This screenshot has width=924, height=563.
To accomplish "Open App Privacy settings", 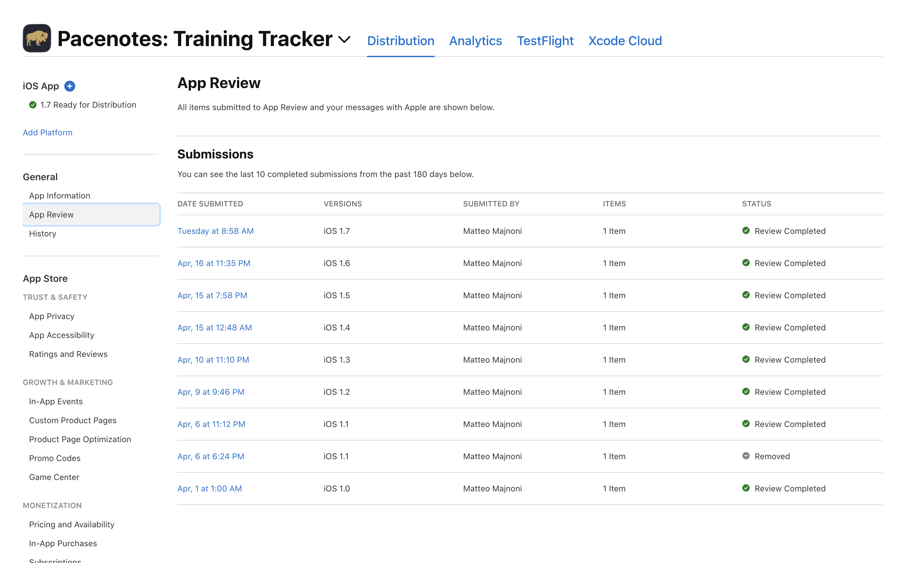I will (x=52, y=316).
